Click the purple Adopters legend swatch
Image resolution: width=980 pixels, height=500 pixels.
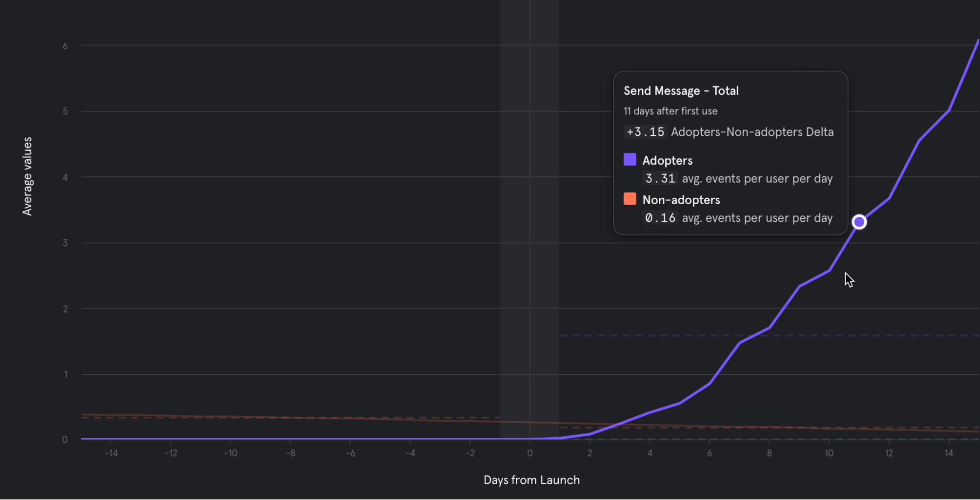point(629,159)
